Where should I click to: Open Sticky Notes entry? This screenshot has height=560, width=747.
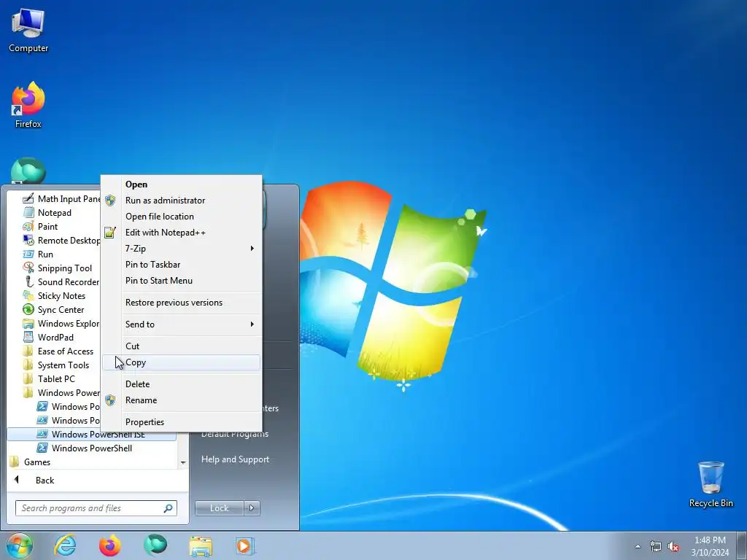(x=61, y=295)
